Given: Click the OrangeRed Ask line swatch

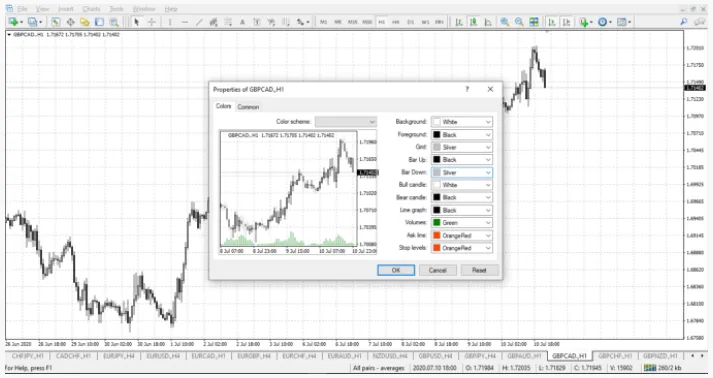Looking at the screenshot, I should [437, 236].
